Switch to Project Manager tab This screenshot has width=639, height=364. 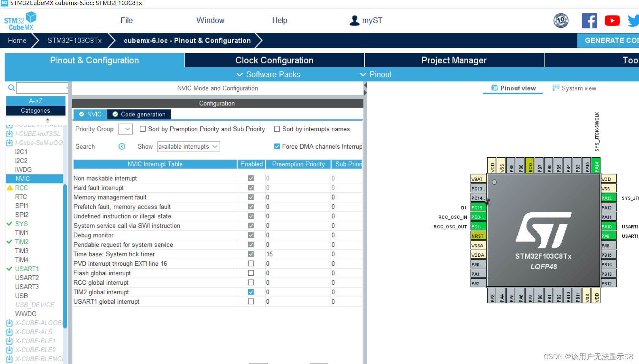pos(454,60)
